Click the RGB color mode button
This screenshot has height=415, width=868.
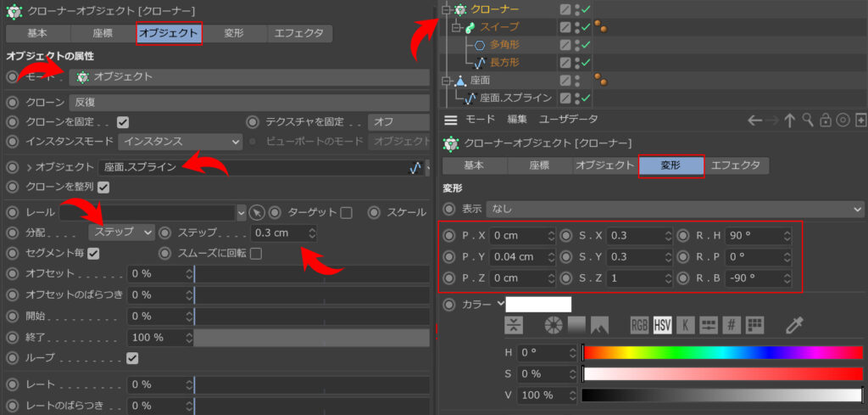[x=640, y=325]
